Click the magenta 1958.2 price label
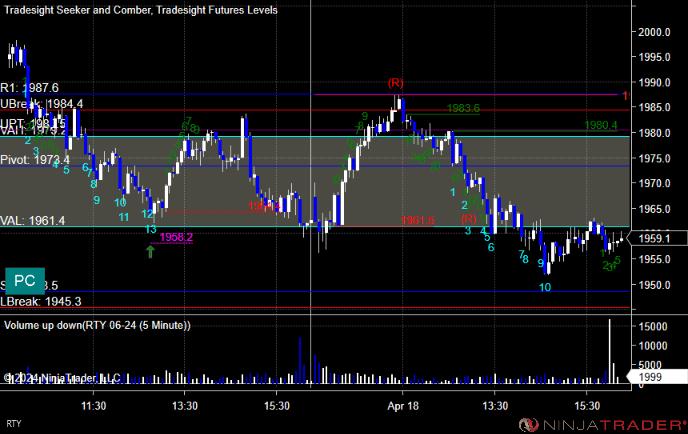 [176, 237]
